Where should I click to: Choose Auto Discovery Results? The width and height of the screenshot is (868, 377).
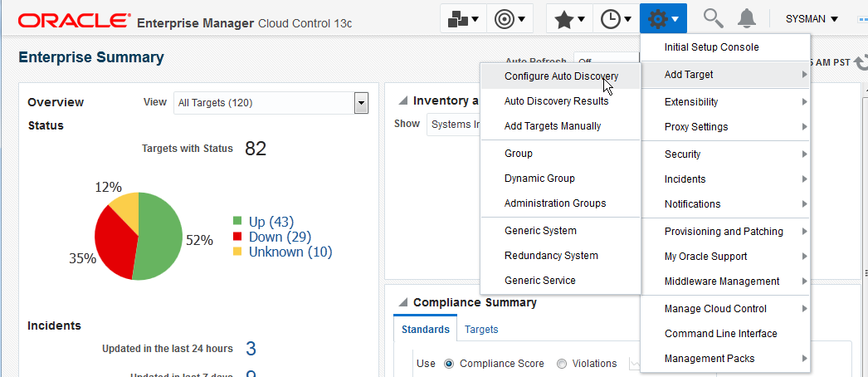561,101
